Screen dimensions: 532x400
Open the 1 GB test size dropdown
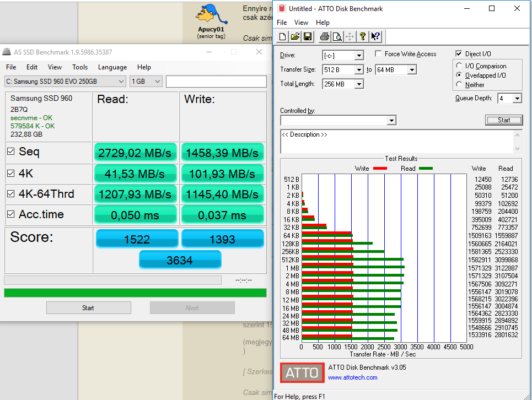146,82
